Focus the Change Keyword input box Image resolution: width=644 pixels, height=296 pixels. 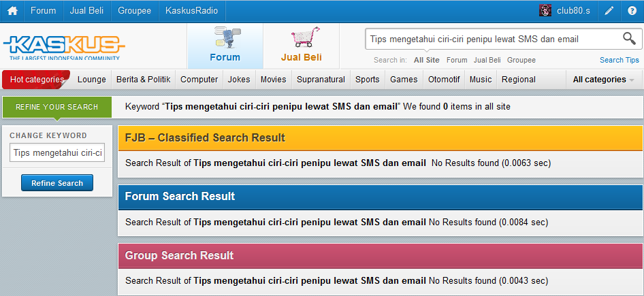pos(57,152)
